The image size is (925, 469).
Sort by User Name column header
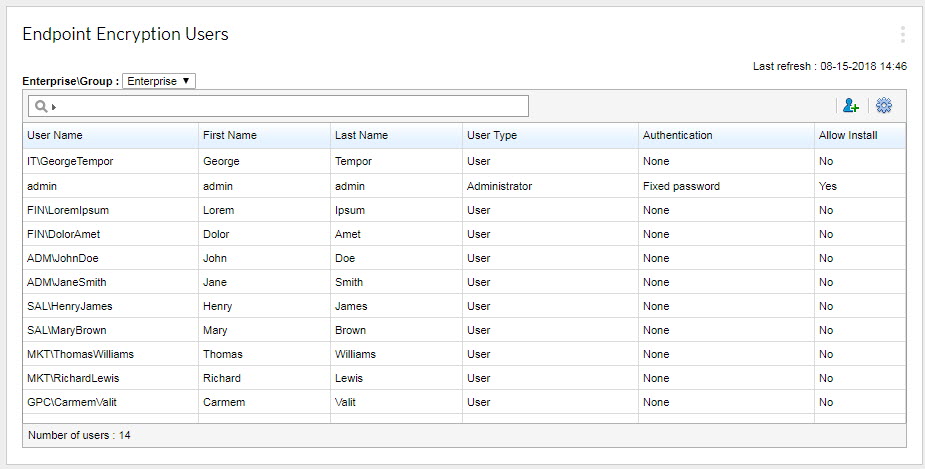[x=55, y=135]
